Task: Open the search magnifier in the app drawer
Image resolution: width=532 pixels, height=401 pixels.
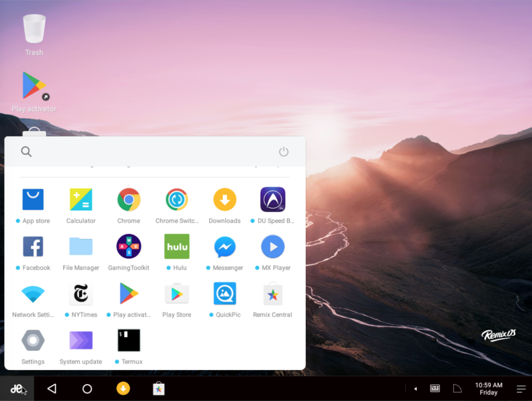Action: (26, 151)
